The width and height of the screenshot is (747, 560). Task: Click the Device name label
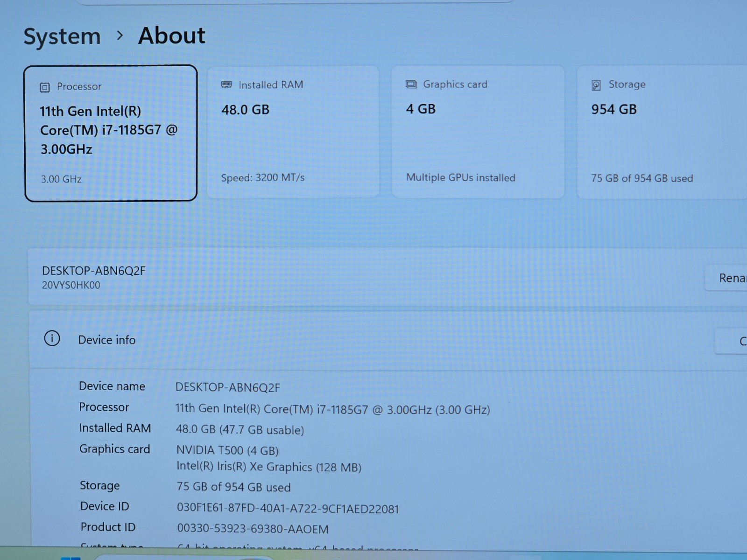[x=112, y=386]
